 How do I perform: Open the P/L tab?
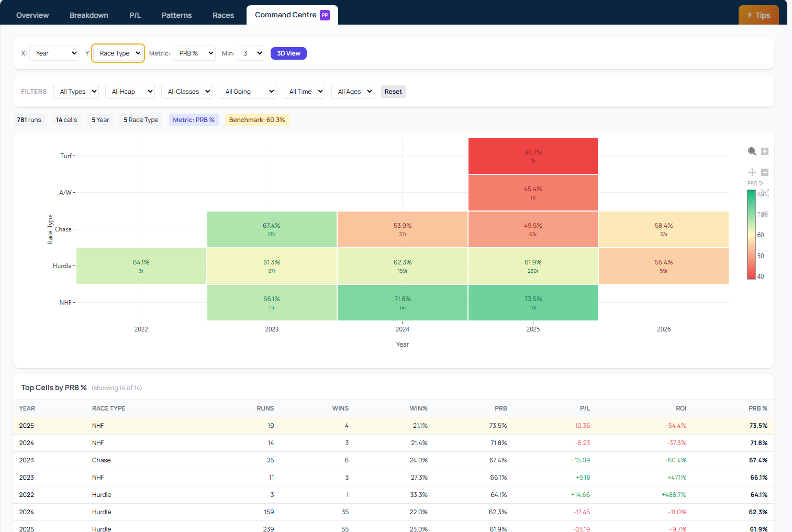point(135,15)
